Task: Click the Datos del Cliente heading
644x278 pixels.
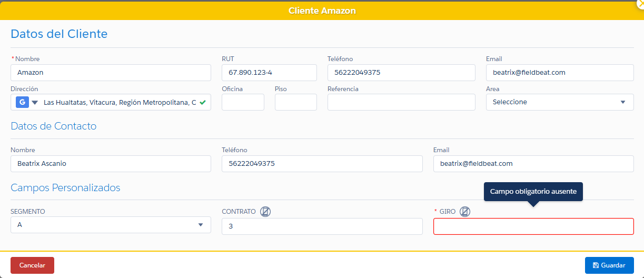Action: [x=59, y=34]
